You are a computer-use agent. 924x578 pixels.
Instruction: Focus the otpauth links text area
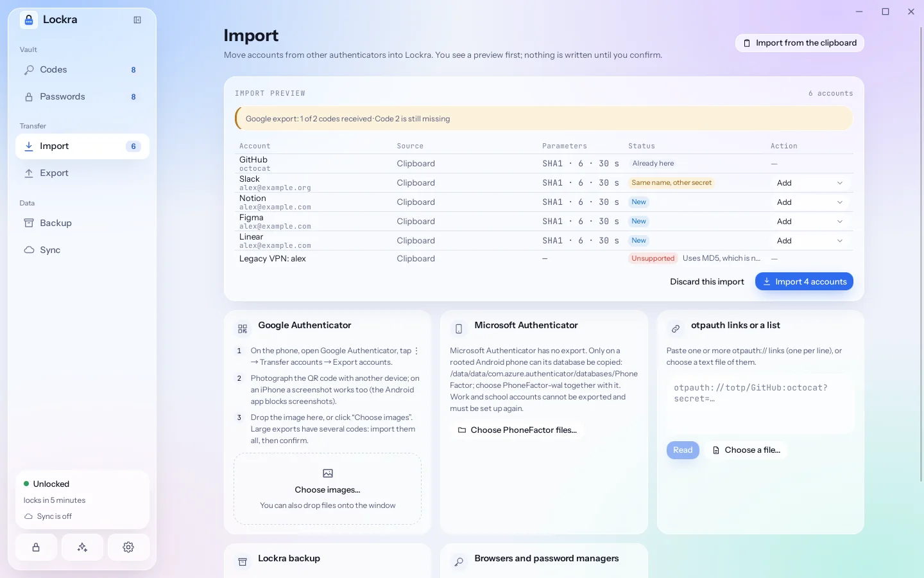pos(760,405)
